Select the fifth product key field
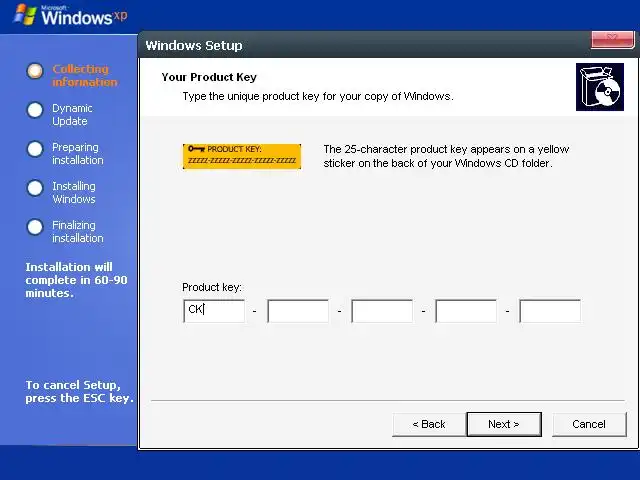 (x=550, y=311)
